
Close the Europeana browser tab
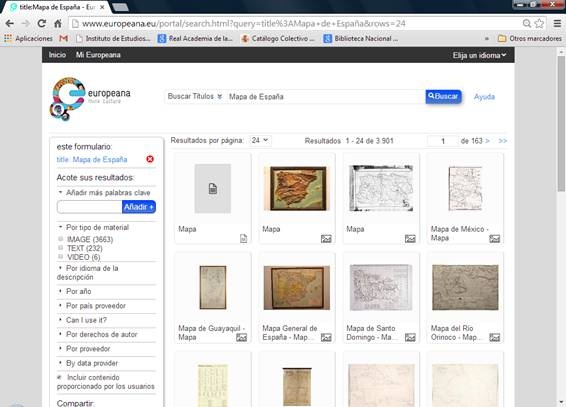tap(102, 7)
